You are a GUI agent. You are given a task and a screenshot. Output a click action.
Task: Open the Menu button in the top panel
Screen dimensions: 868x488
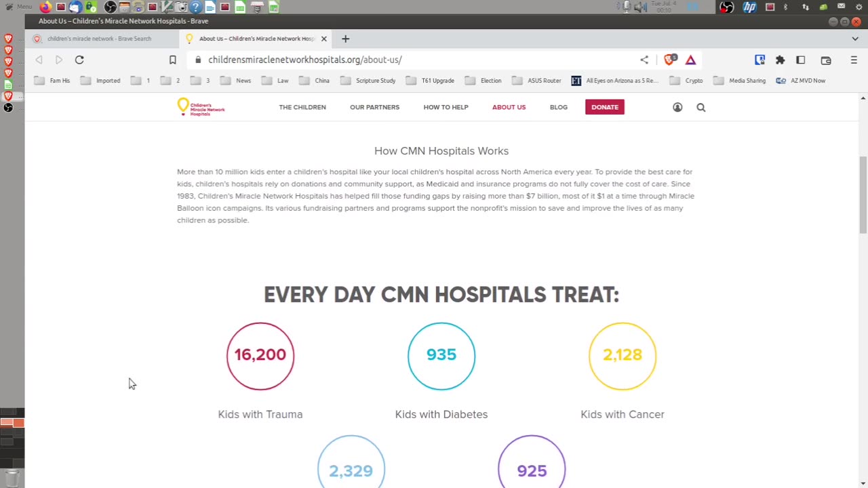point(18,7)
